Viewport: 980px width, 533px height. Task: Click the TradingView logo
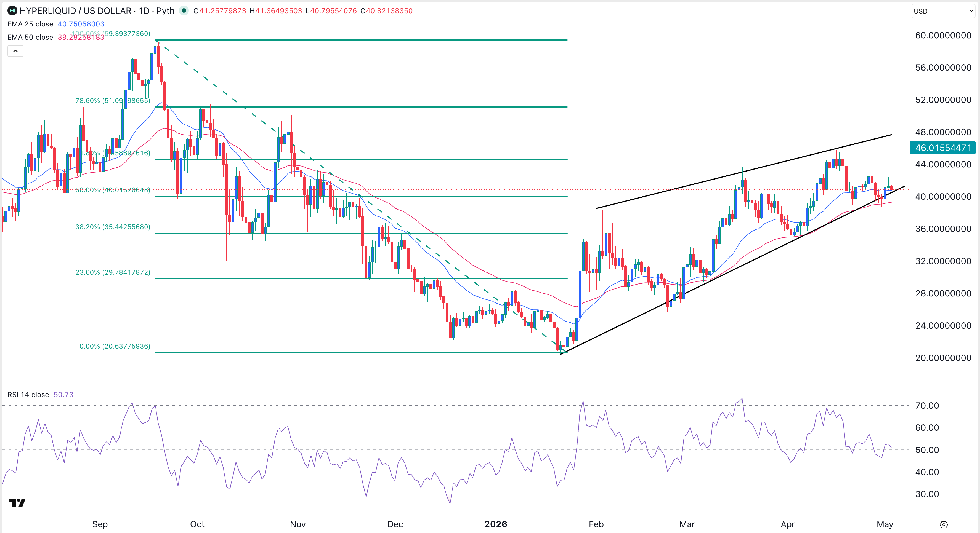point(17,503)
